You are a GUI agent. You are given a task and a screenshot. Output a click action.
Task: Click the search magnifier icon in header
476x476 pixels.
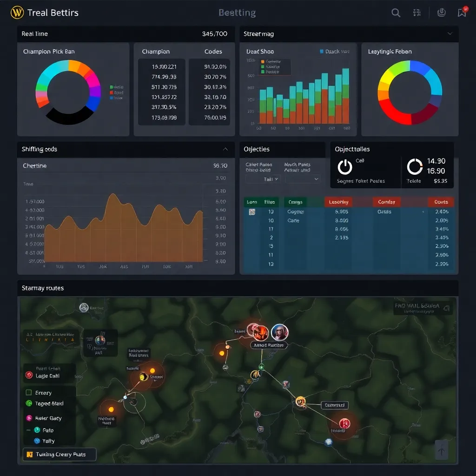click(x=396, y=13)
